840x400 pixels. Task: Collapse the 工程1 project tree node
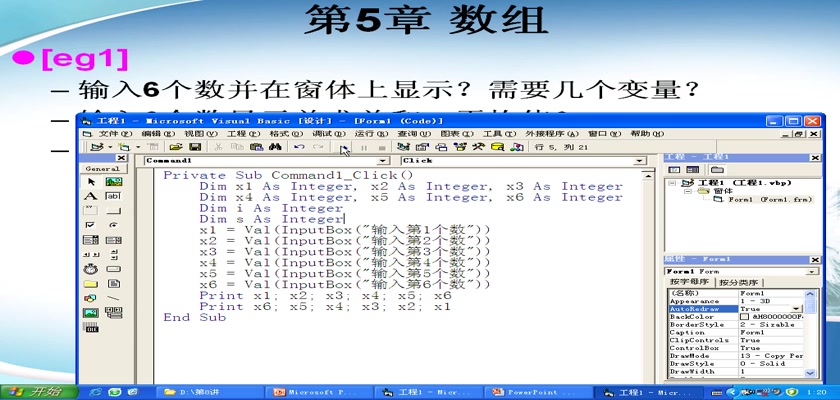click(x=671, y=184)
